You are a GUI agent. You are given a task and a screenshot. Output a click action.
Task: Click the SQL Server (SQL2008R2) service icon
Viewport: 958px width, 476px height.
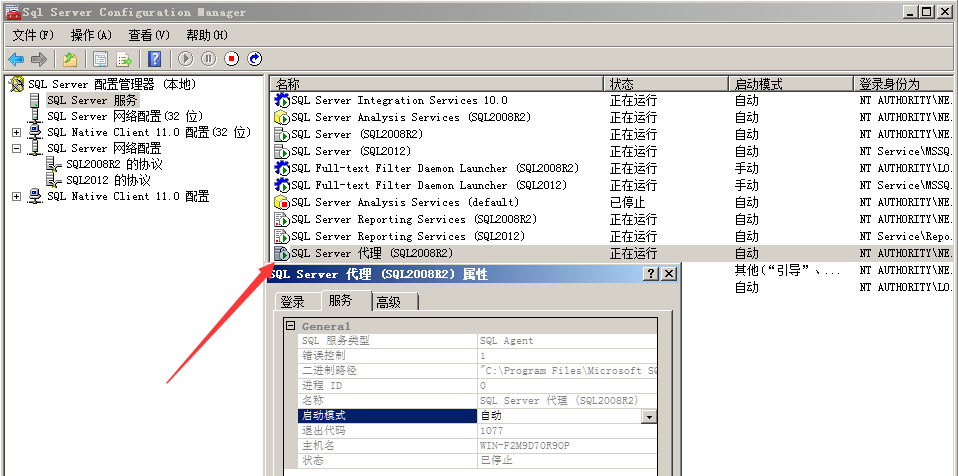pyautogui.click(x=282, y=134)
